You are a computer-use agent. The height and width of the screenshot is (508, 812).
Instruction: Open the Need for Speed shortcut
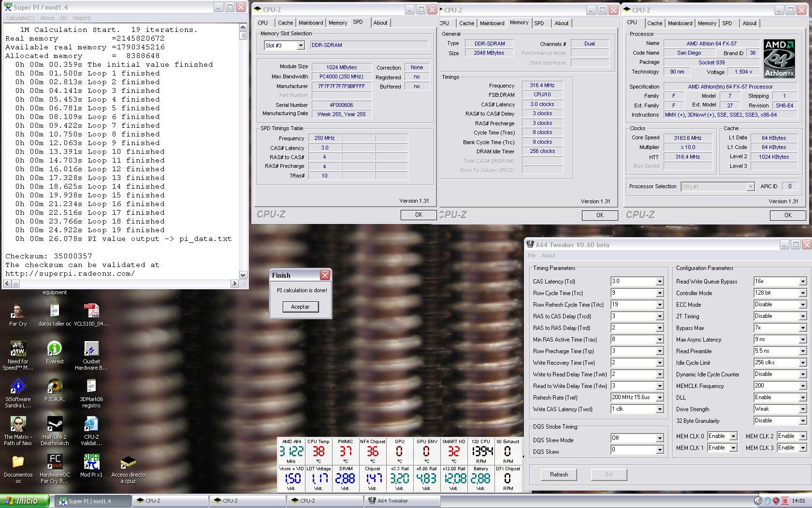tap(18, 349)
